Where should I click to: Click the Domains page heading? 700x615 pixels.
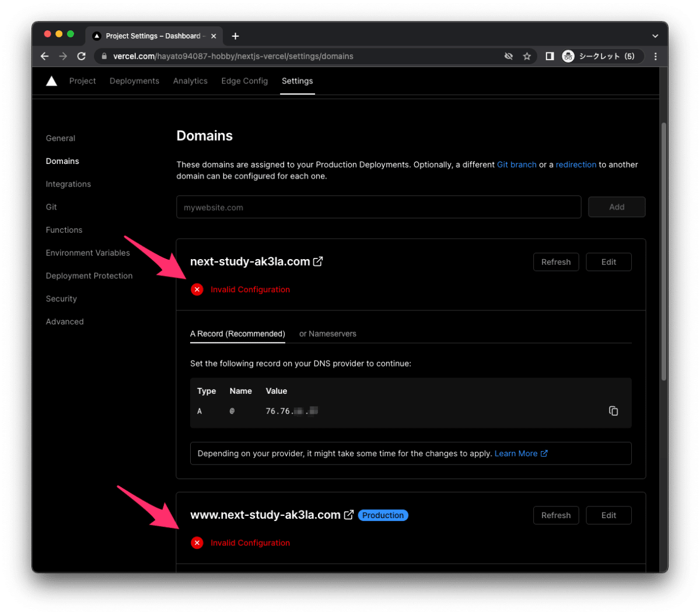pyautogui.click(x=205, y=136)
